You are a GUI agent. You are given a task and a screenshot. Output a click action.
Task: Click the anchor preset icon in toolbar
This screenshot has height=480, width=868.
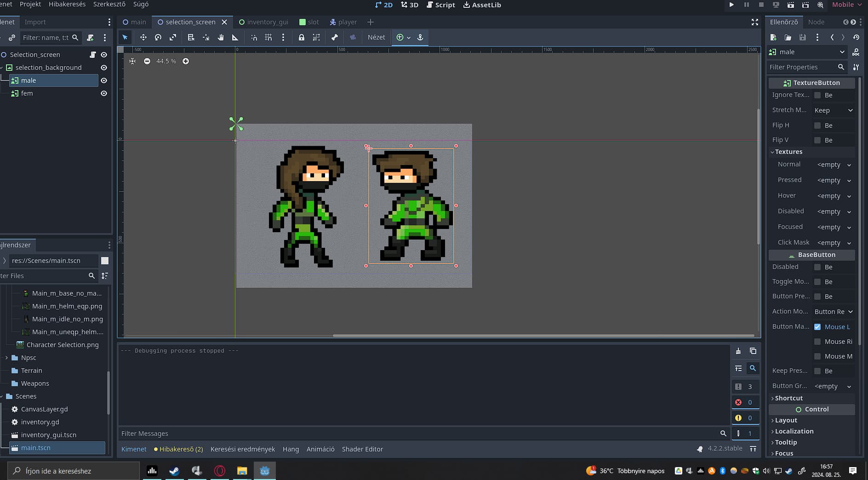click(420, 37)
